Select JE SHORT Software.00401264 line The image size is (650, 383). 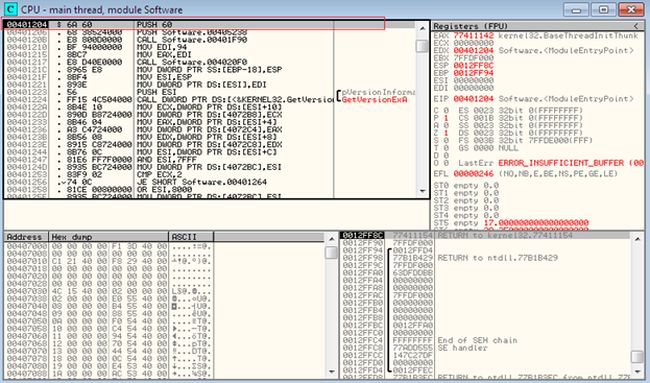pyautogui.click(x=202, y=182)
